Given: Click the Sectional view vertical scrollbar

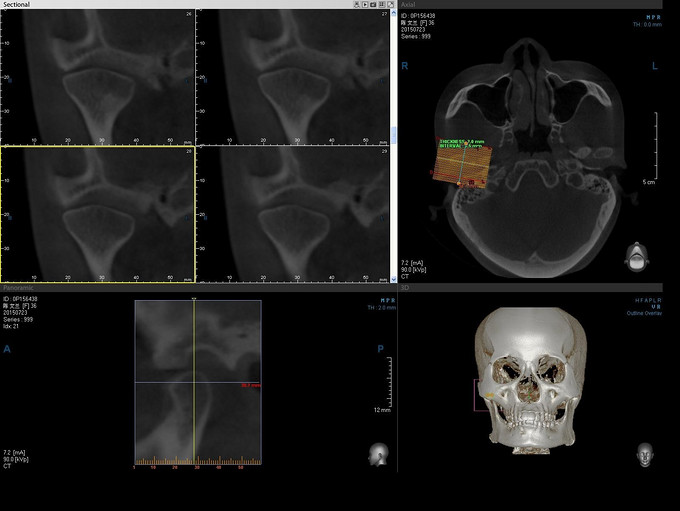Looking at the screenshot, I should pos(394,134).
